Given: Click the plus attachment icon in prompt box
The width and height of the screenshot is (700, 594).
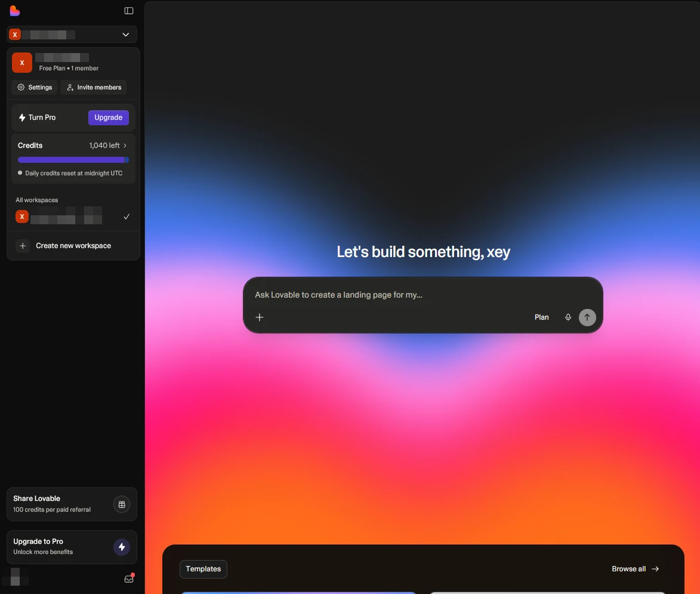Looking at the screenshot, I should tap(260, 317).
